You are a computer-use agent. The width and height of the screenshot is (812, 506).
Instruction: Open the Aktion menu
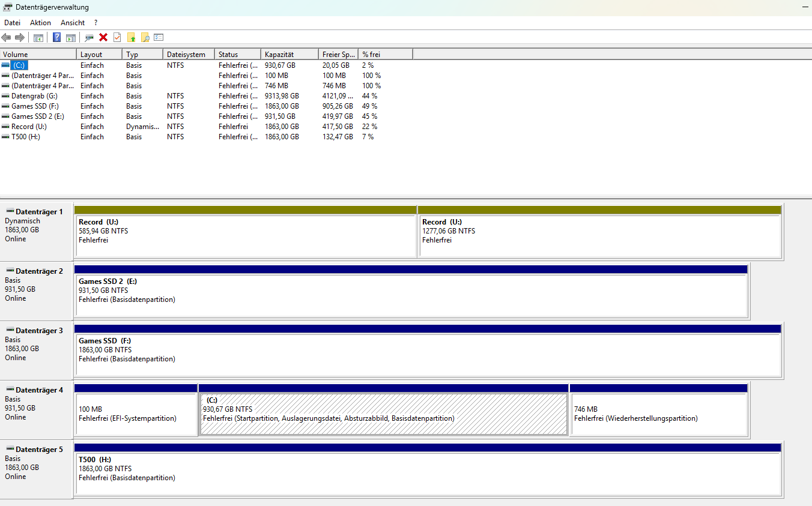coord(40,23)
